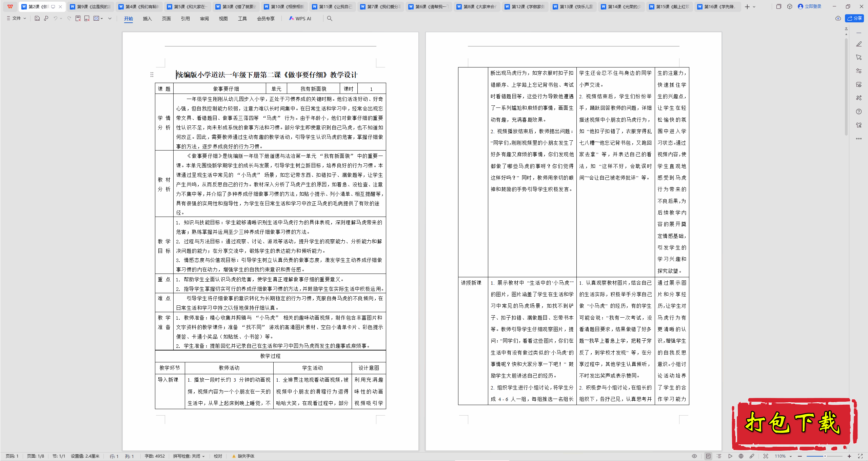This screenshot has width=868, height=461.
Task: Click the 页面: 1/8 page indicator
Action: tap(36, 456)
